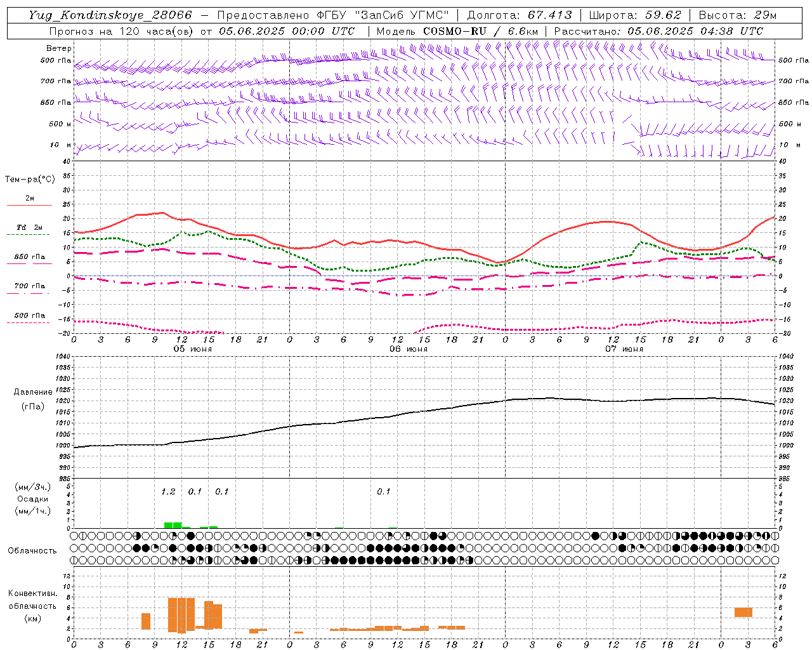Image resolution: width=812 pixels, height=650 pixels.
Task: Click the 05 июня date label
Action: click(193, 349)
